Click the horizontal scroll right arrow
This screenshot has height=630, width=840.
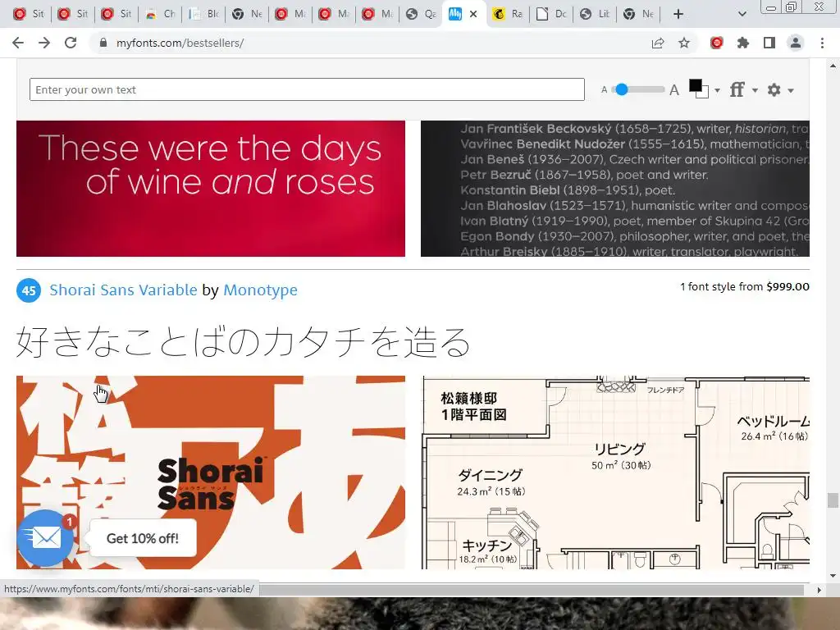coord(819,590)
